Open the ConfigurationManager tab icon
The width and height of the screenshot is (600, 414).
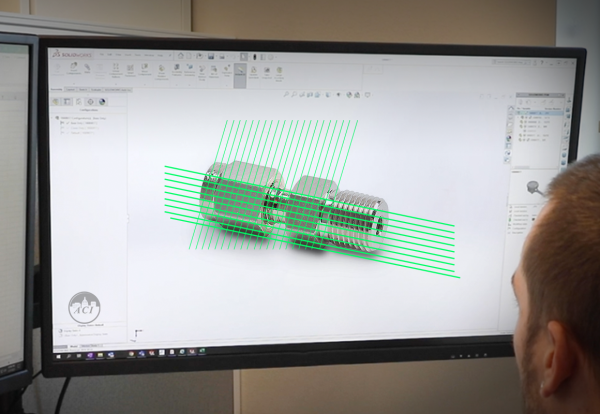[79, 102]
